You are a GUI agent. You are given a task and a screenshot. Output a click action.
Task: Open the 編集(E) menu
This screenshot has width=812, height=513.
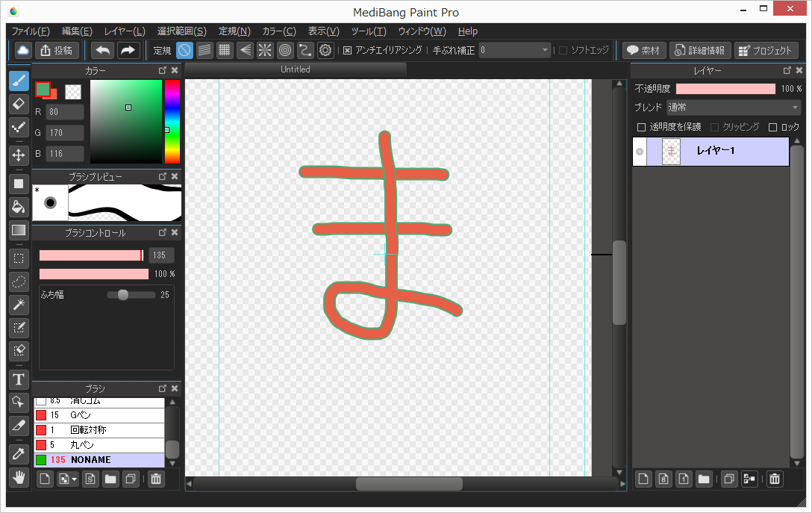click(77, 31)
